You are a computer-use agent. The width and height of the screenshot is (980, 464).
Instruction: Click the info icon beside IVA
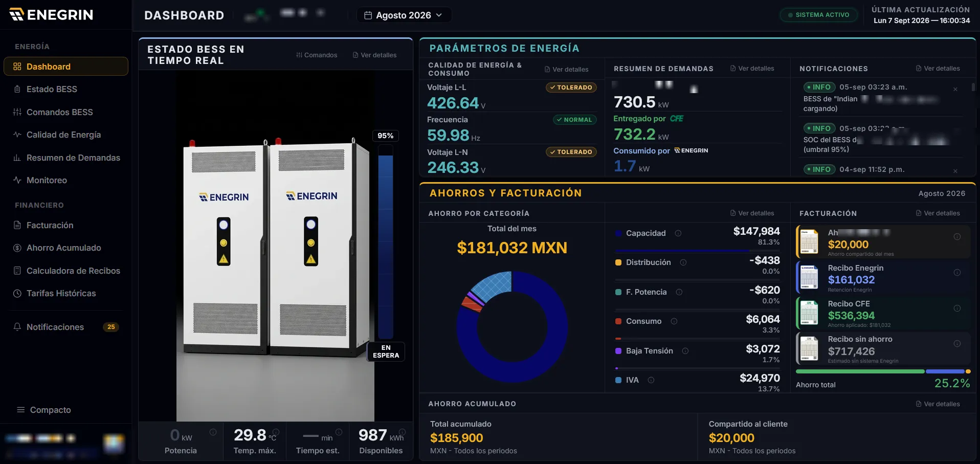click(651, 380)
